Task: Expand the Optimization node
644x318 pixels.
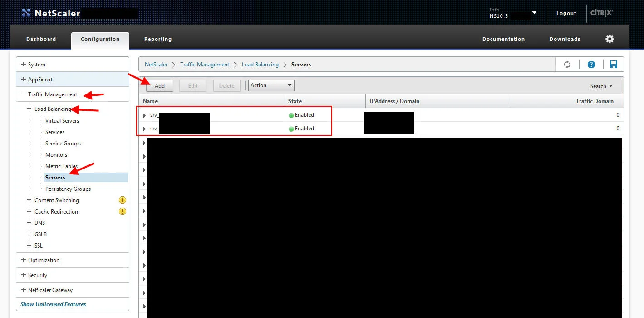Action: tap(24, 260)
